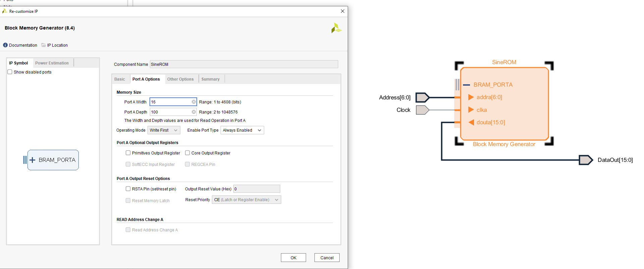Select the SineROM block in diagram

tap(505, 104)
